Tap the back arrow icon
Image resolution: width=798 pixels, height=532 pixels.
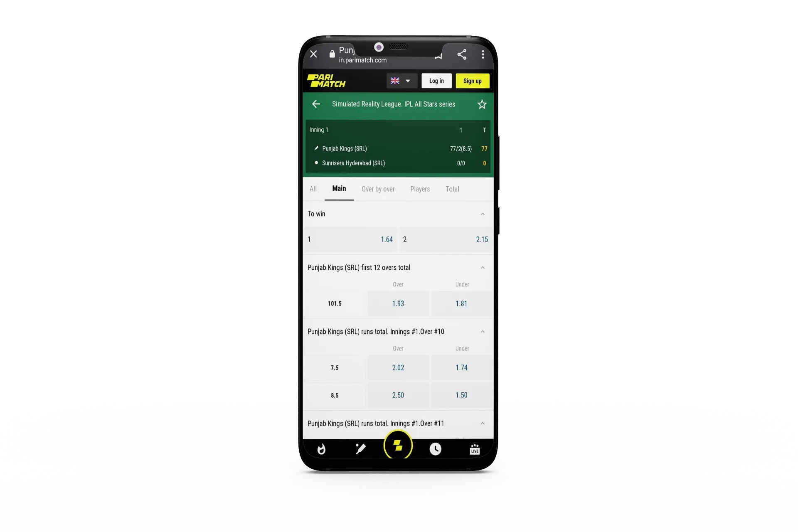coord(315,104)
